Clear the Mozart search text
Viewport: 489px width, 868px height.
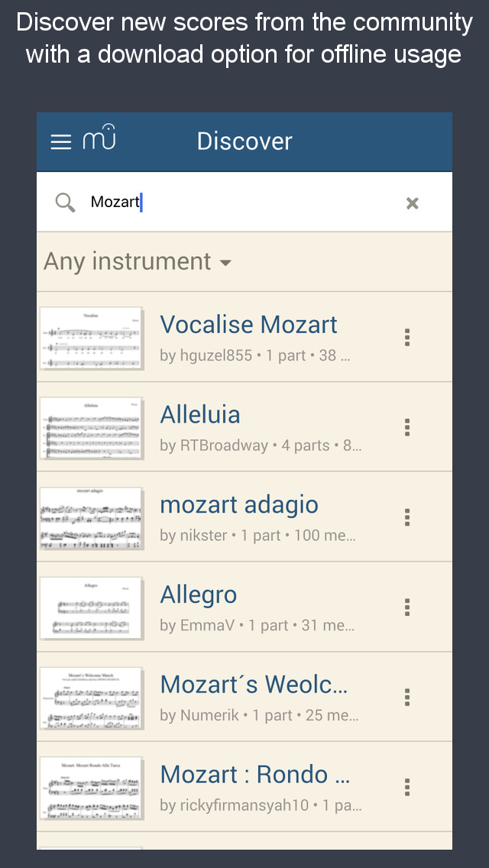pyautogui.click(x=412, y=203)
